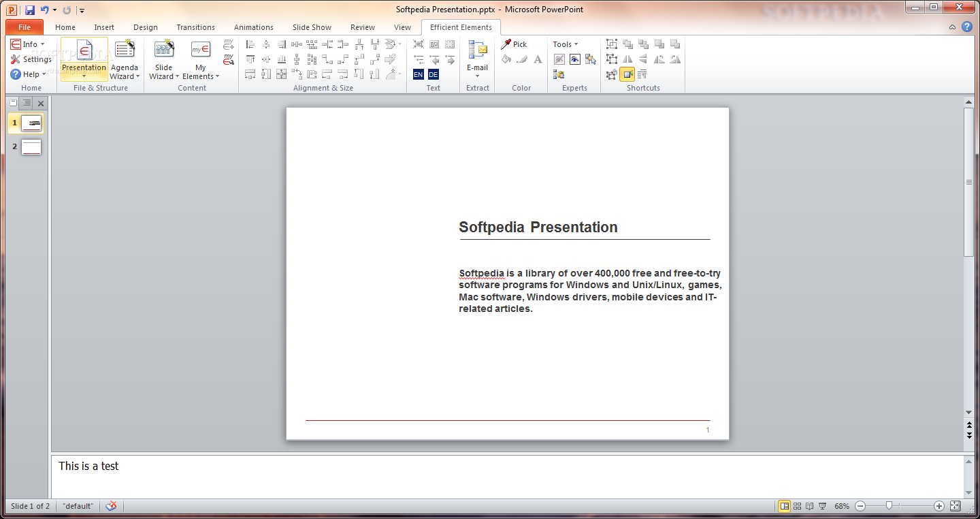Click the my Elements add icon
980x519 pixels.
pos(229,44)
